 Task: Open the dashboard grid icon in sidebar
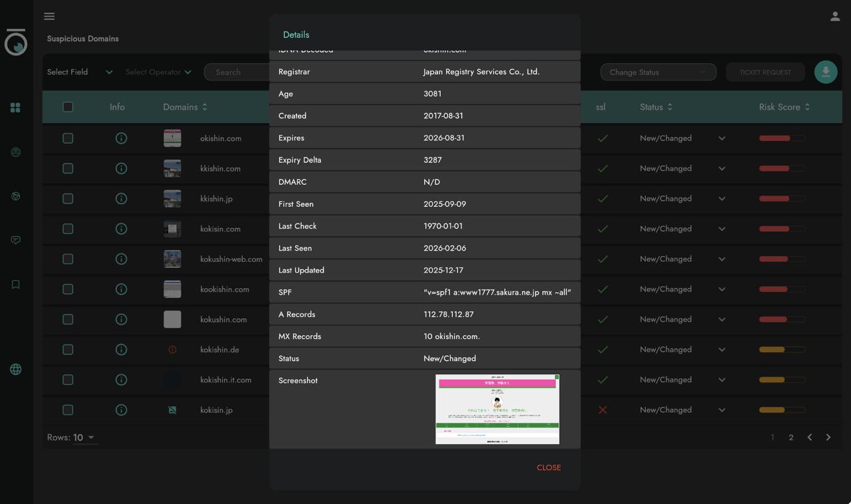15,108
